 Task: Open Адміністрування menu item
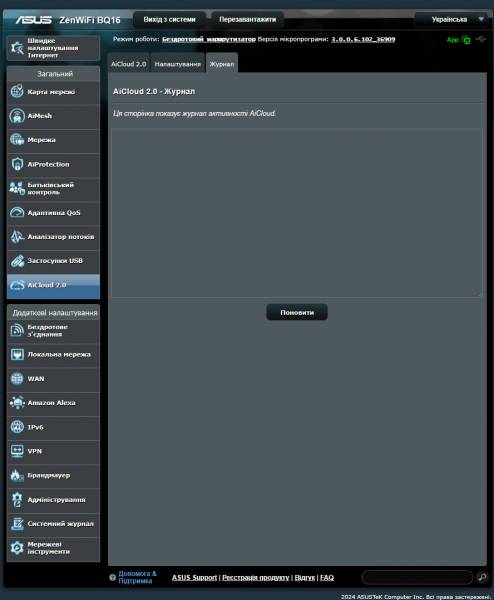click(53, 500)
